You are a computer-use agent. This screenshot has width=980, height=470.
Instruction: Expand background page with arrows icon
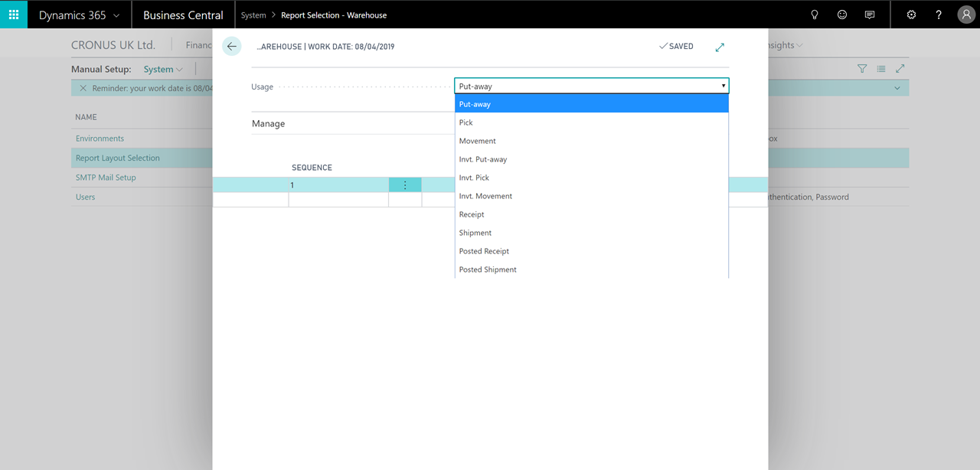900,69
